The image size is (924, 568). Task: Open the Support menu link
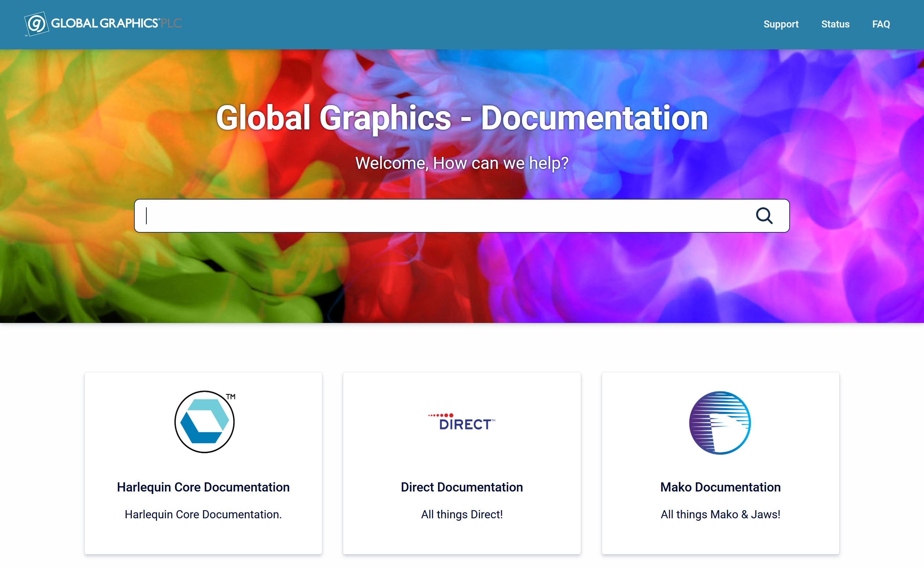(780, 24)
